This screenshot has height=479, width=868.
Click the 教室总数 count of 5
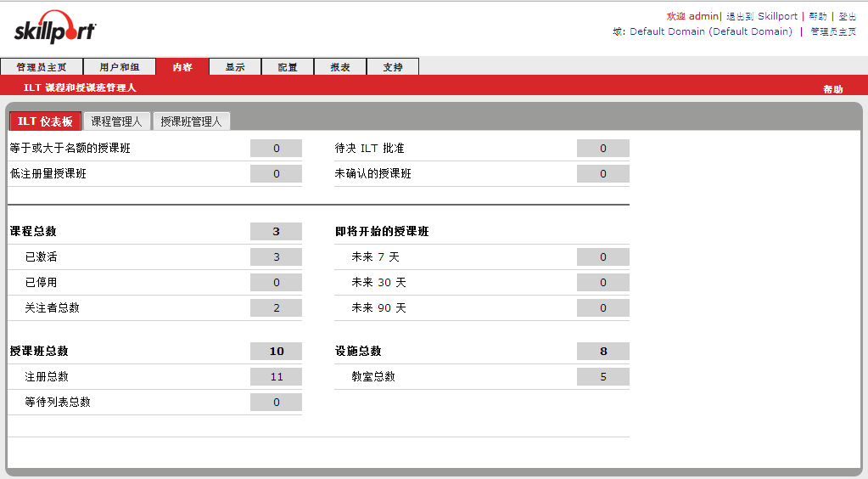pyautogui.click(x=602, y=376)
